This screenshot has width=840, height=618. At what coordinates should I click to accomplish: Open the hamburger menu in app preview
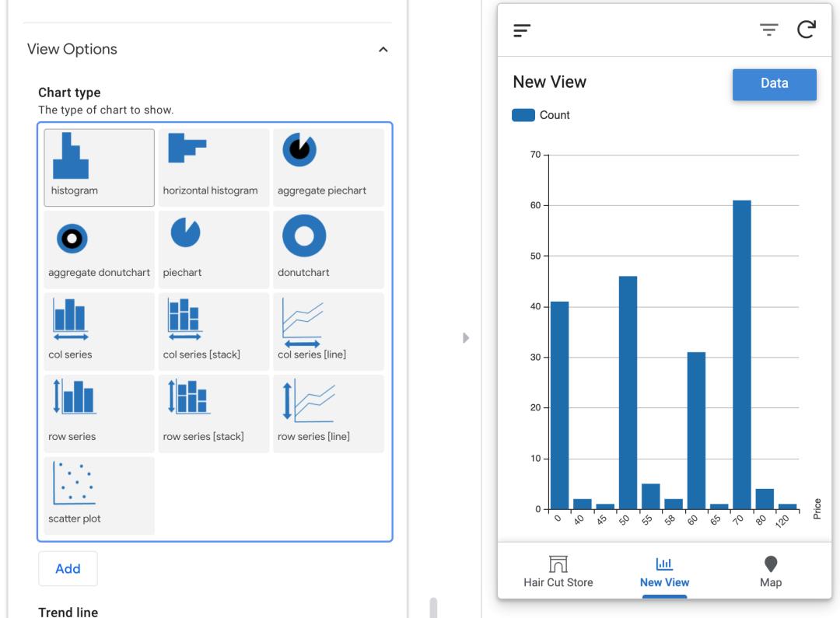point(521,30)
